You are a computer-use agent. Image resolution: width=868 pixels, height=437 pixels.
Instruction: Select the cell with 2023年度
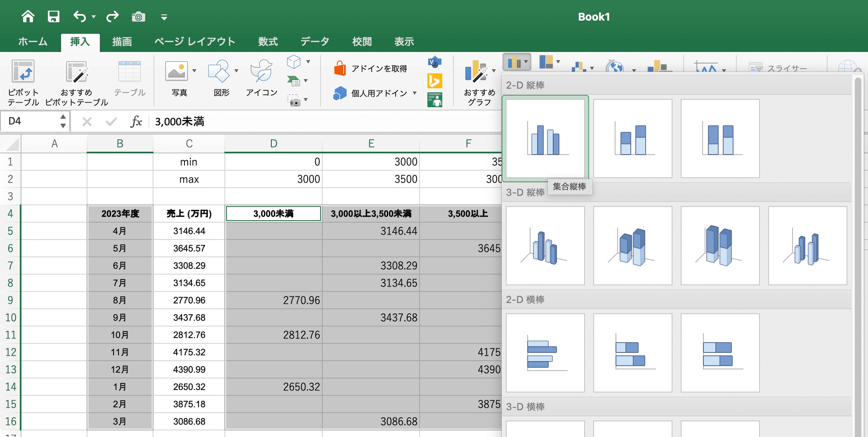[x=120, y=214]
